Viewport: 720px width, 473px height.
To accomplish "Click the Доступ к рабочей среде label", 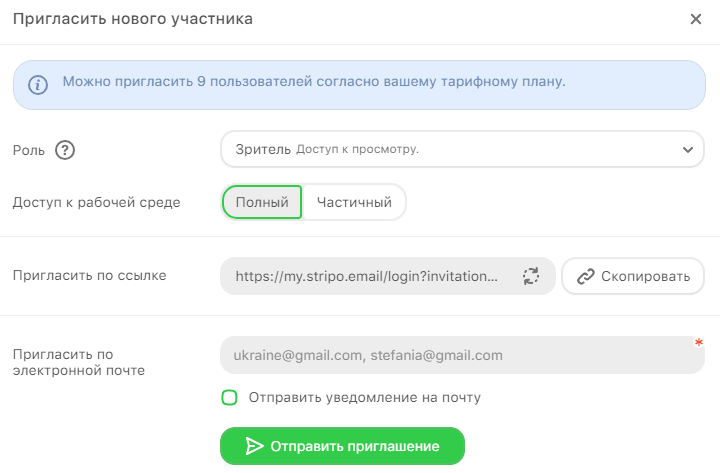I will point(96,203).
